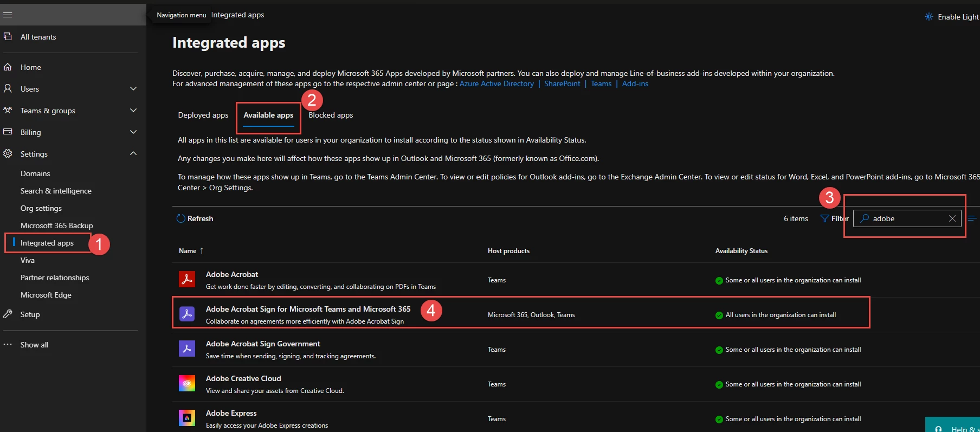Click the Setup wrench icon
Image resolution: width=980 pixels, height=432 pixels.
pyautogui.click(x=8, y=314)
